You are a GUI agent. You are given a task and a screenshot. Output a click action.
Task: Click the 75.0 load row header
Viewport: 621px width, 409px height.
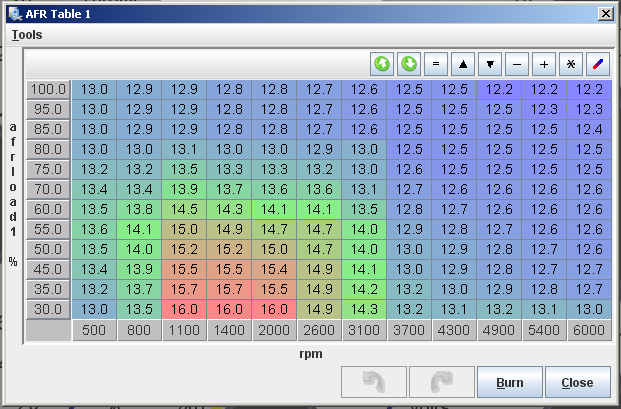(x=48, y=169)
